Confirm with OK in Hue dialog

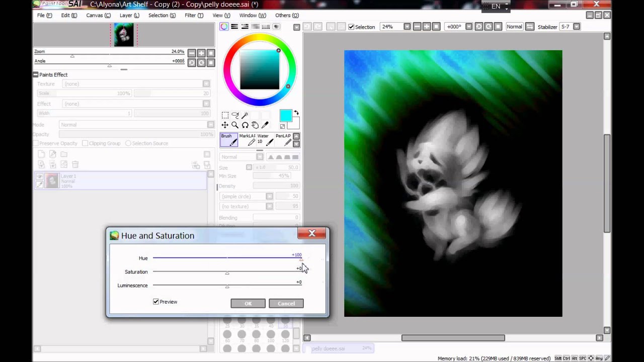pos(248,303)
